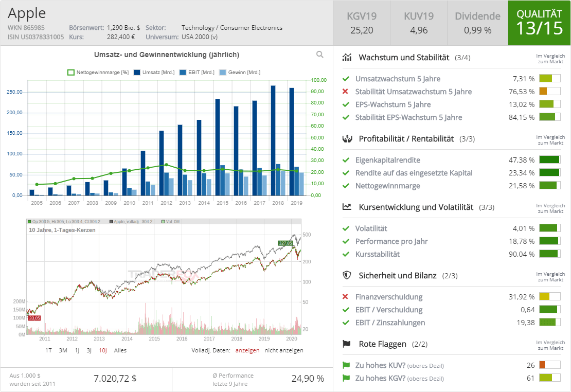Switch price chart to 1T range

[48, 350]
